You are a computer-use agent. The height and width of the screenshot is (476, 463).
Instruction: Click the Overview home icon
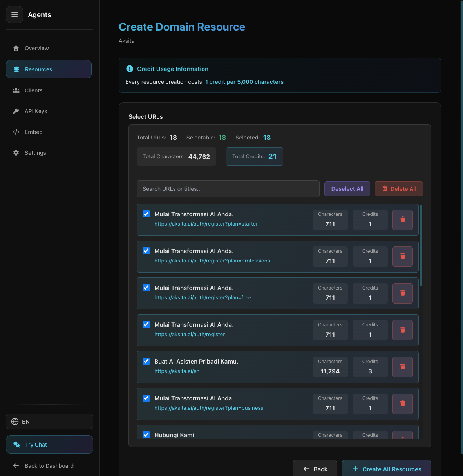(x=16, y=48)
